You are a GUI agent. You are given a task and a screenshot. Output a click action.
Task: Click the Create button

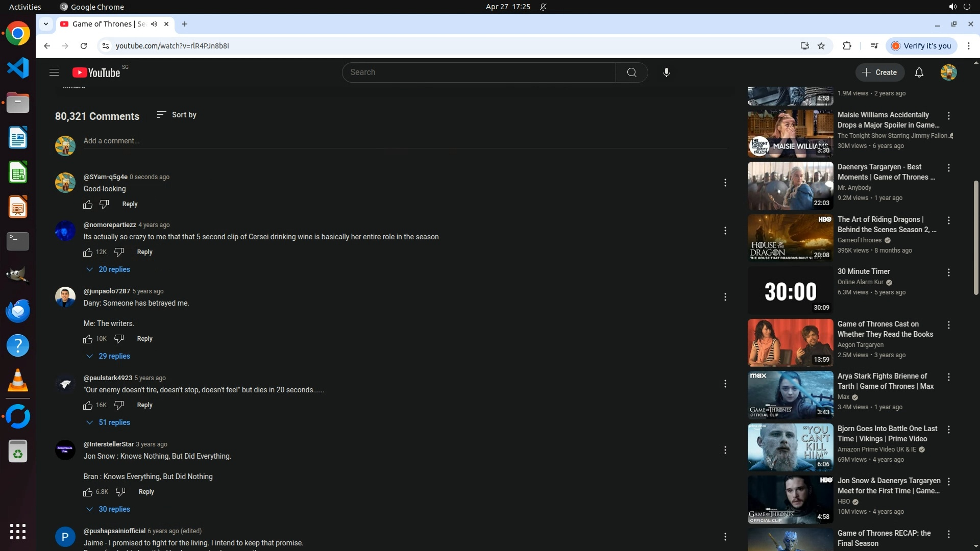879,72
